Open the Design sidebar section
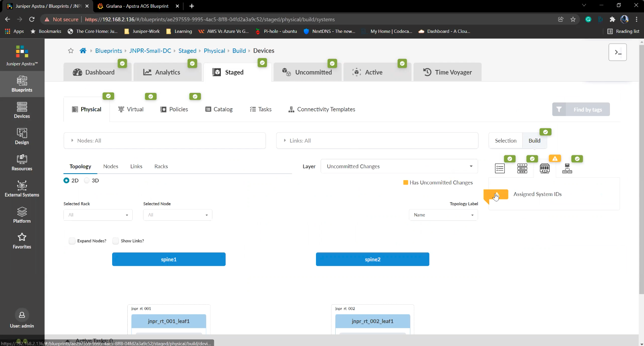This screenshot has height=346, width=644. point(22,136)
